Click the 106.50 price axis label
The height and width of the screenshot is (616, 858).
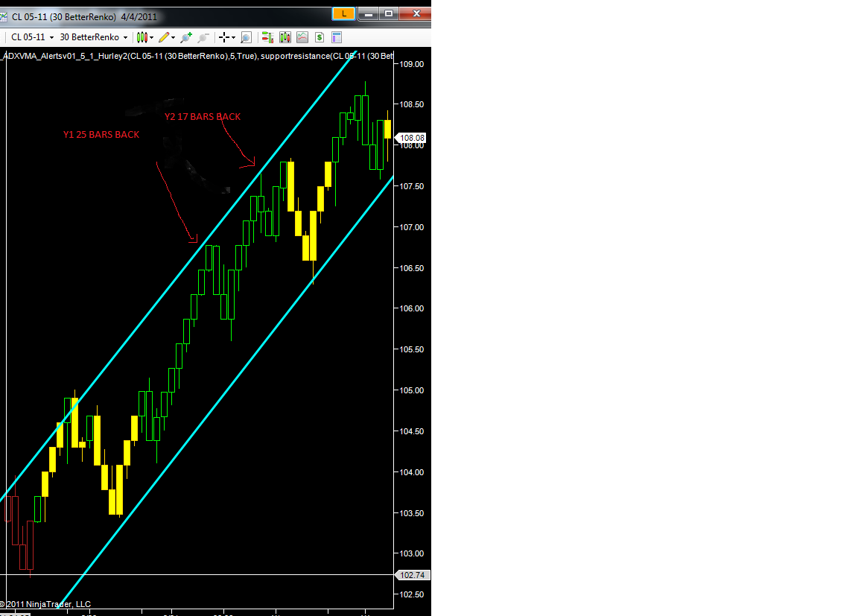coord(411,268)
